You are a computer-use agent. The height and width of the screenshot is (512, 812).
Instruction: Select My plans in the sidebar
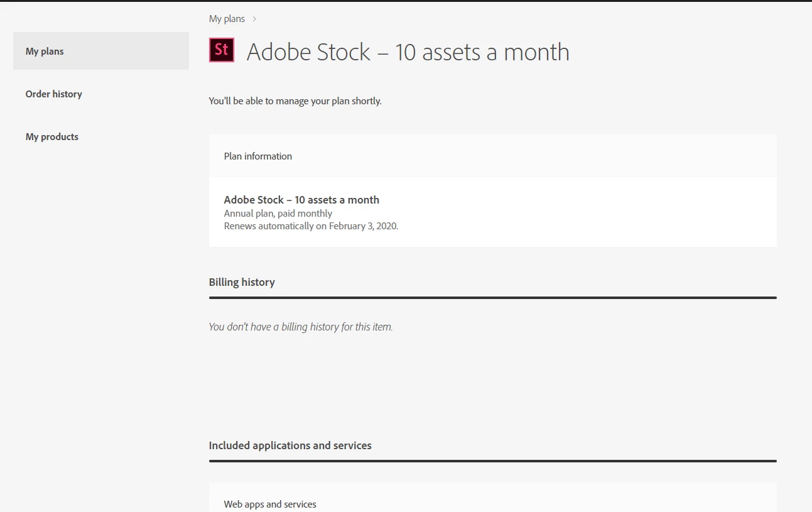45,52
